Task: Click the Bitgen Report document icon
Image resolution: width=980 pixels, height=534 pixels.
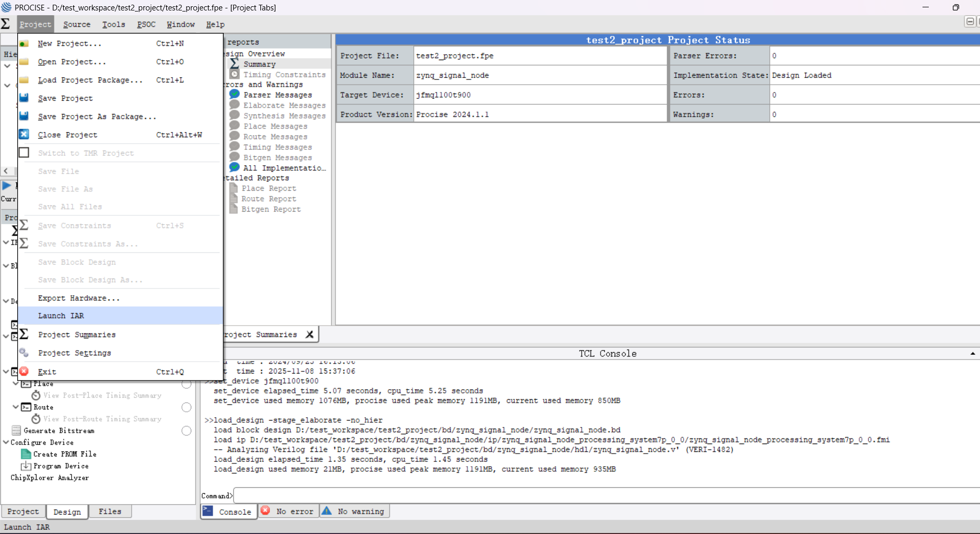Action: pos(234,209)
